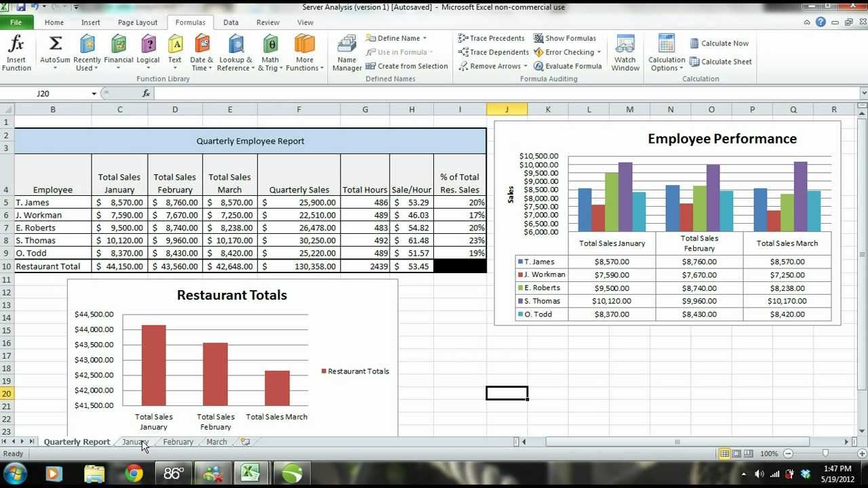Open the More Functions menu
Screen dimensions: 868x488
pyautogui.click(x=304, y=54)
